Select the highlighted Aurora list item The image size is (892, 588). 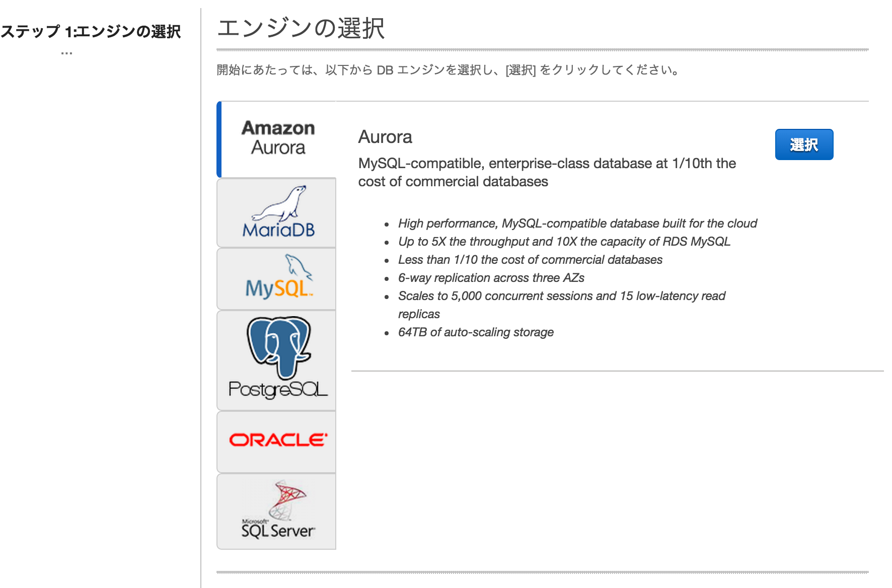[276, 138]
